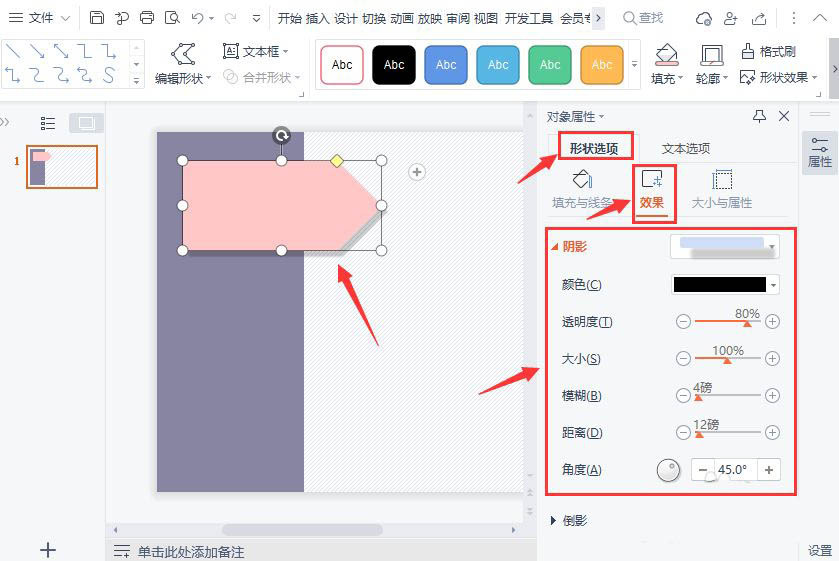Viewport: 839px width, 561px height.
Task: Click the Format Painter (格式刷) button
Action: pos(768,51)
